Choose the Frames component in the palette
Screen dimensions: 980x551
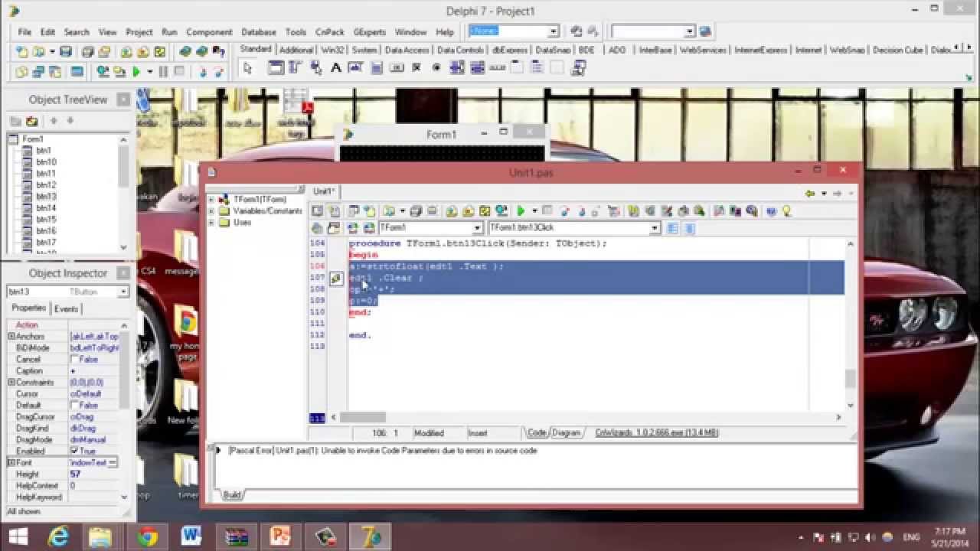[x=276, y=68]
